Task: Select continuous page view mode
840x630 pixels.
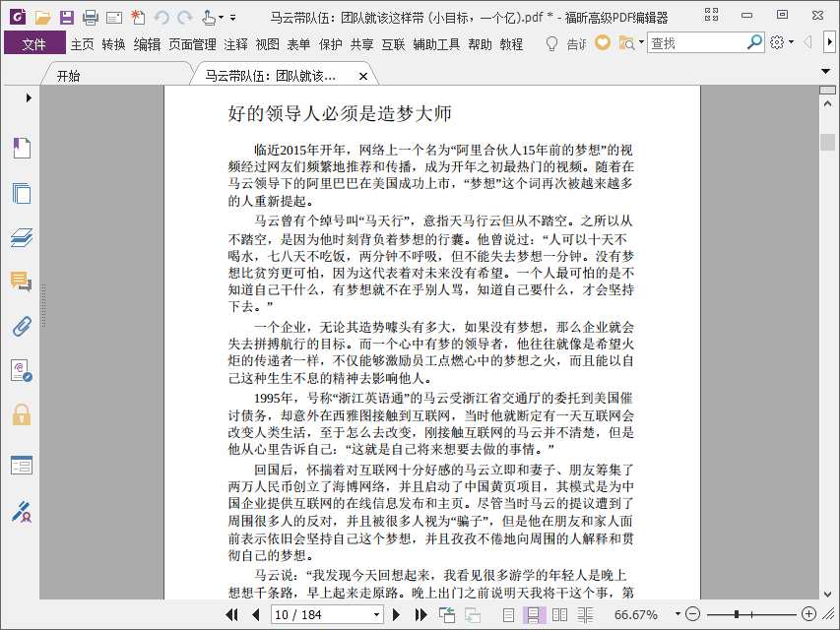Action: click(534, 615)
